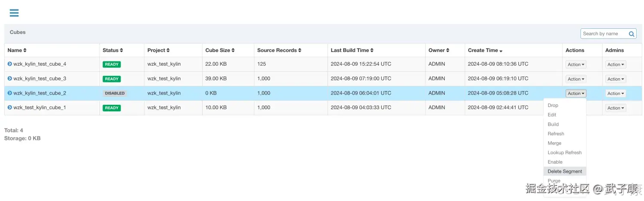The width and height of the screenshot is (644, 201).
Task: Expand details for wzk_kylin_test_cube_4
Action: [x=10, y=64]
